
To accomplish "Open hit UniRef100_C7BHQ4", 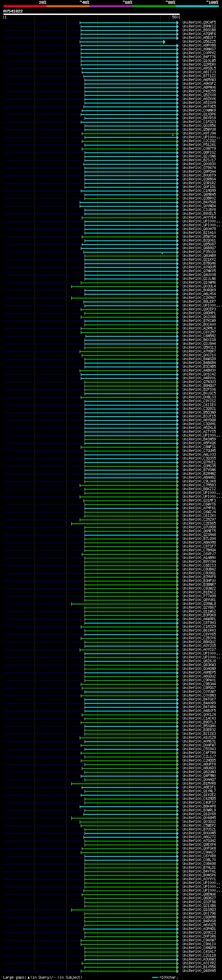I will click(199, 550).
